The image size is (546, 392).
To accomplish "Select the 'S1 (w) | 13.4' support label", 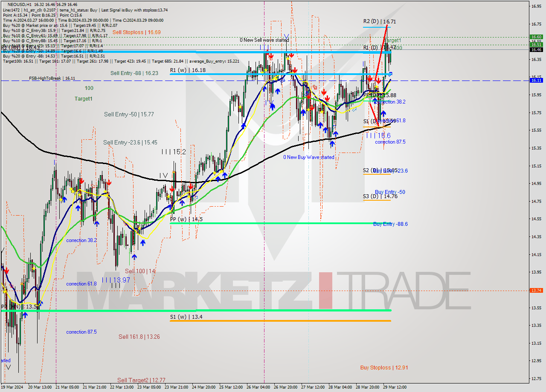I will pos(186,317).
